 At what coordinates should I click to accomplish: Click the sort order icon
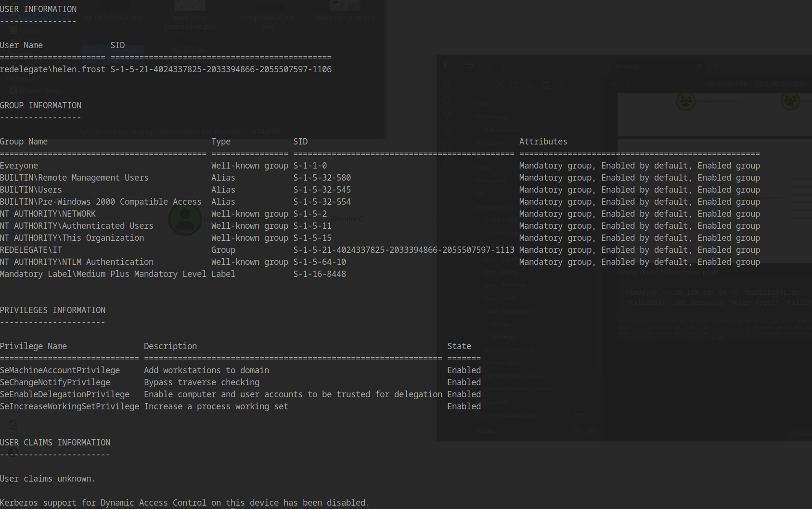coord(530,85)
